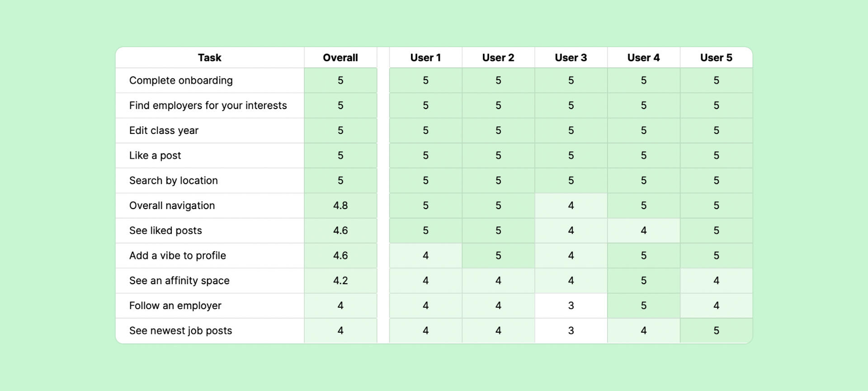Click the See liked posts task label
The width and height of the screenshot is (868, 391).
click(x=165, y=231)
